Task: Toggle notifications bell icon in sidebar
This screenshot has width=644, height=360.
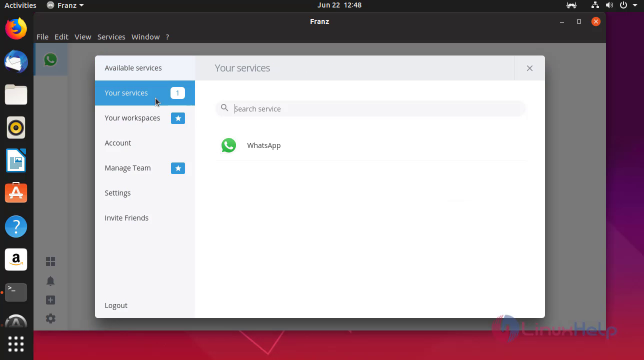Action: [x=50, y=281]
